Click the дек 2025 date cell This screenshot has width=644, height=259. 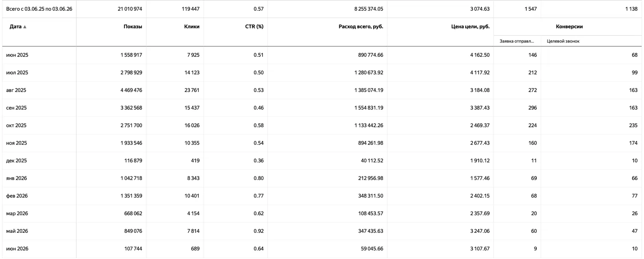(x=17, y=161)
